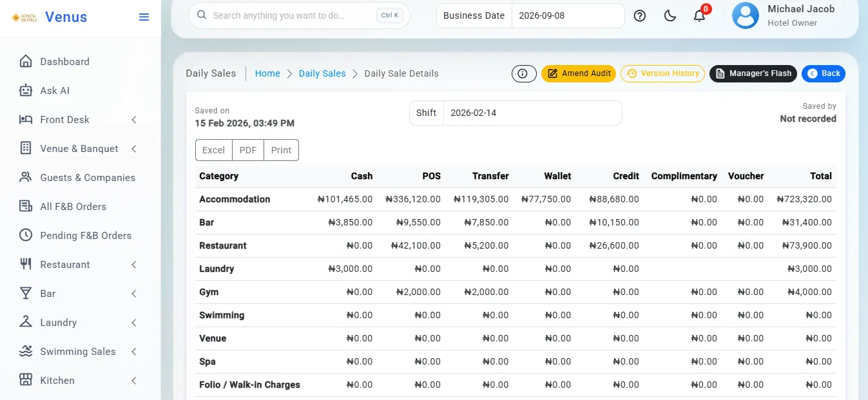Image resolution: width=868 pixels, height=400 pixels.
Task: Click Michael Jacob's user avatar
Action: 746,16
